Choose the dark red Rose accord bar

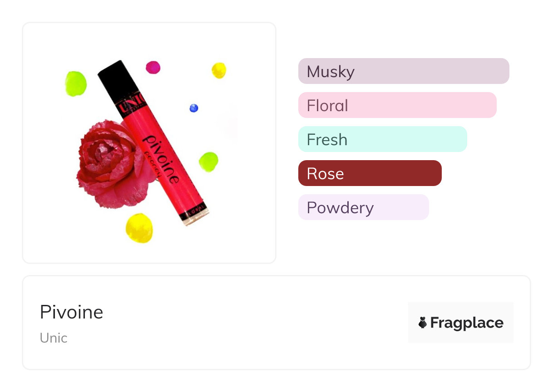point(370,173)
